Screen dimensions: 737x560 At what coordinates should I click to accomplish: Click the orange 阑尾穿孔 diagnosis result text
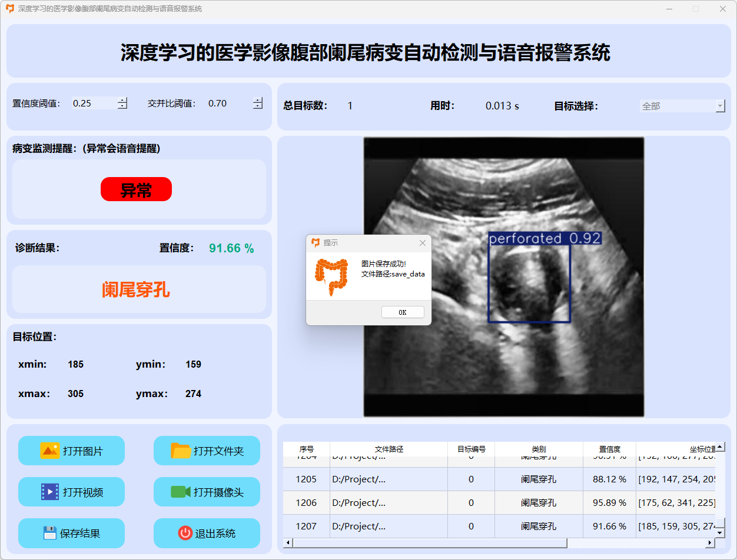click(x=136, y=289)
